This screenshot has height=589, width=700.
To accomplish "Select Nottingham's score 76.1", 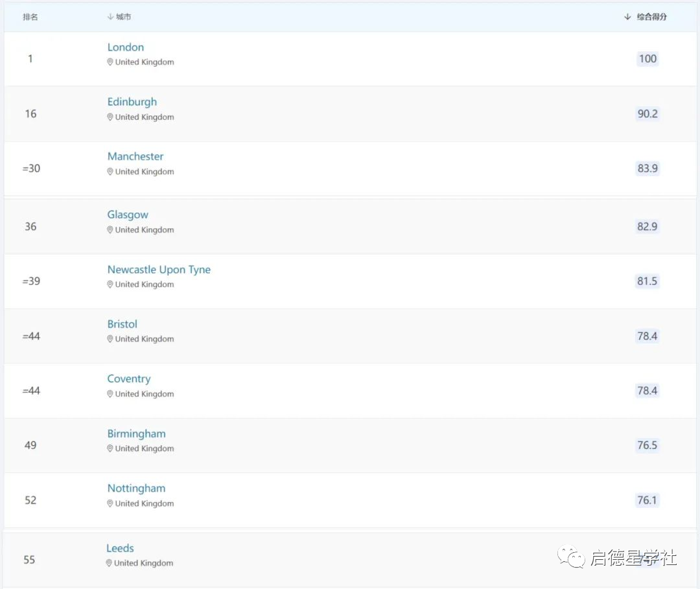I will 647,500.
